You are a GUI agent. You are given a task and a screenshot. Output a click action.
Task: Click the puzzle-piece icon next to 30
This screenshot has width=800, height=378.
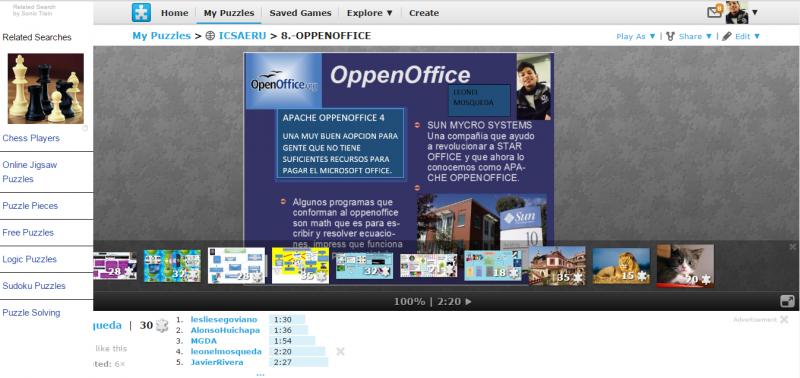[162, 325]
